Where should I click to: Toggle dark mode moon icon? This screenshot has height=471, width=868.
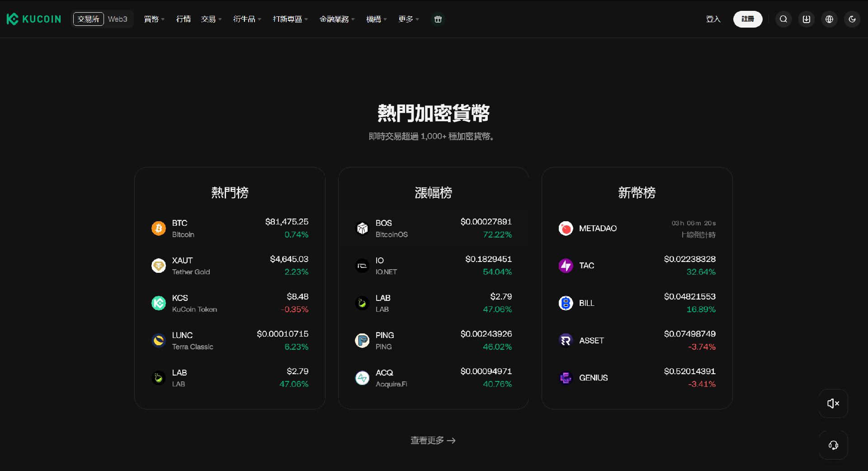[x=852, y=19]
